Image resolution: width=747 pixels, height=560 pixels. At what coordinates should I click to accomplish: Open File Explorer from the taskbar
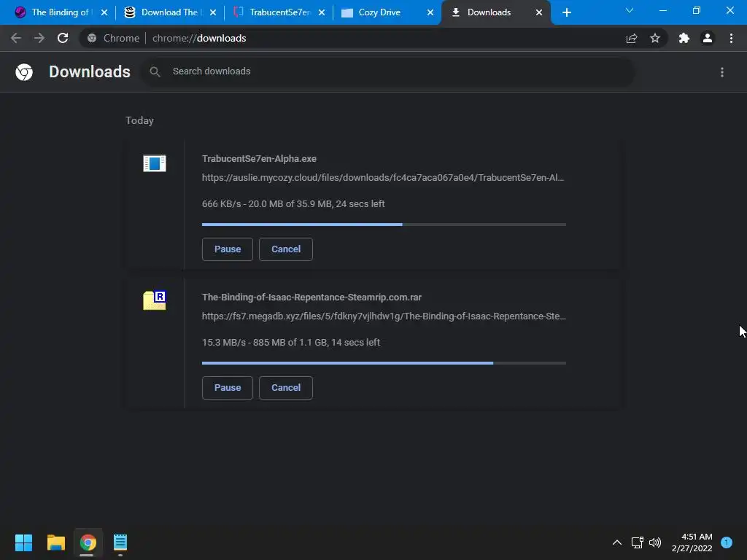55,542
